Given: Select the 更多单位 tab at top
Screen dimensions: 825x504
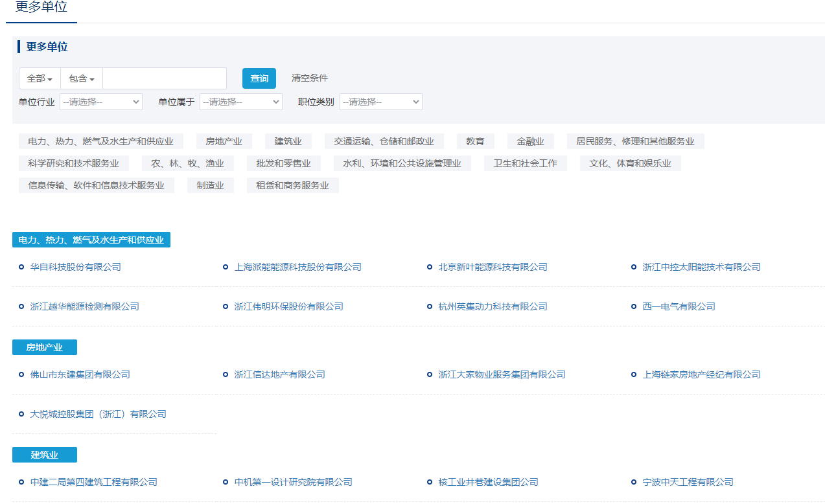Looking at the screenshot, I should click(41, 8).
